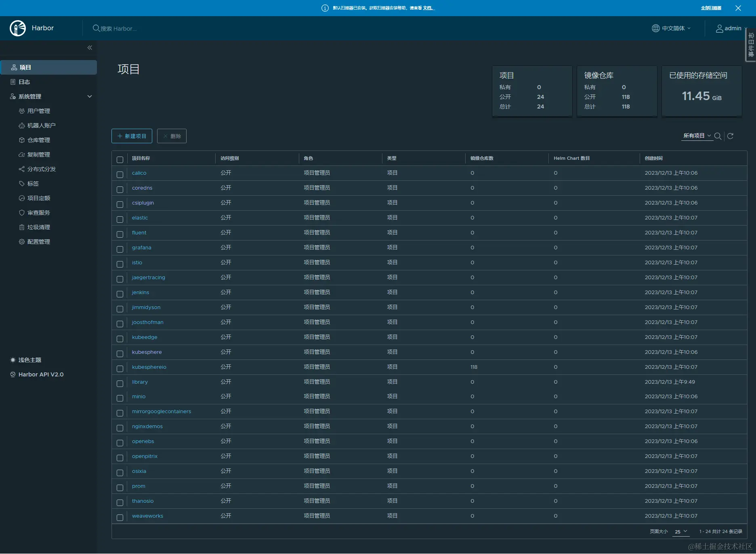Refresh the project list
The image size is (756, 554).
pos(730,136)
